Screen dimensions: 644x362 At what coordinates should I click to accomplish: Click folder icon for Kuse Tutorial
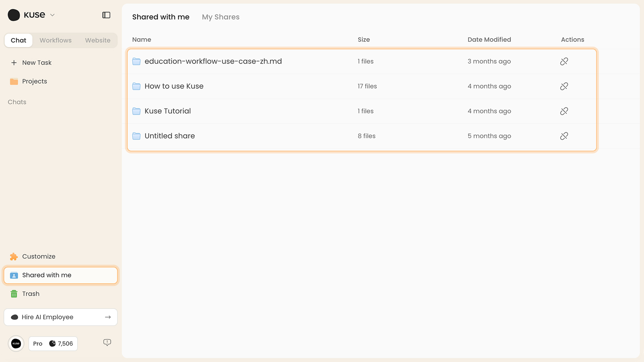point(136,111)
